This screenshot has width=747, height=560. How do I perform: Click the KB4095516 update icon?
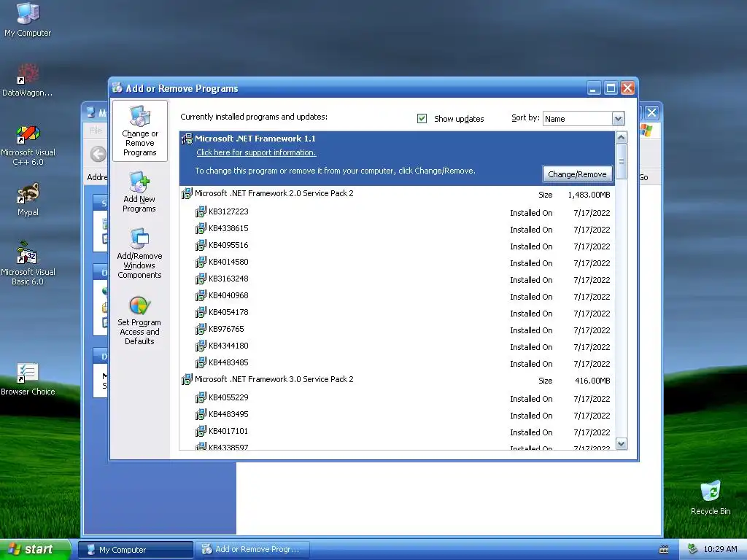[201, 245]
